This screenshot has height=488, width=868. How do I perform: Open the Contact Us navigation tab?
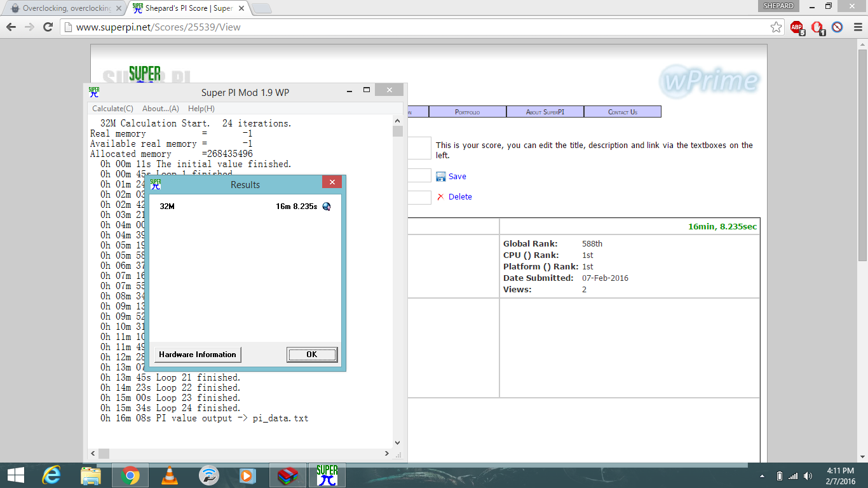pyautogui.click(x=623, y=112)
